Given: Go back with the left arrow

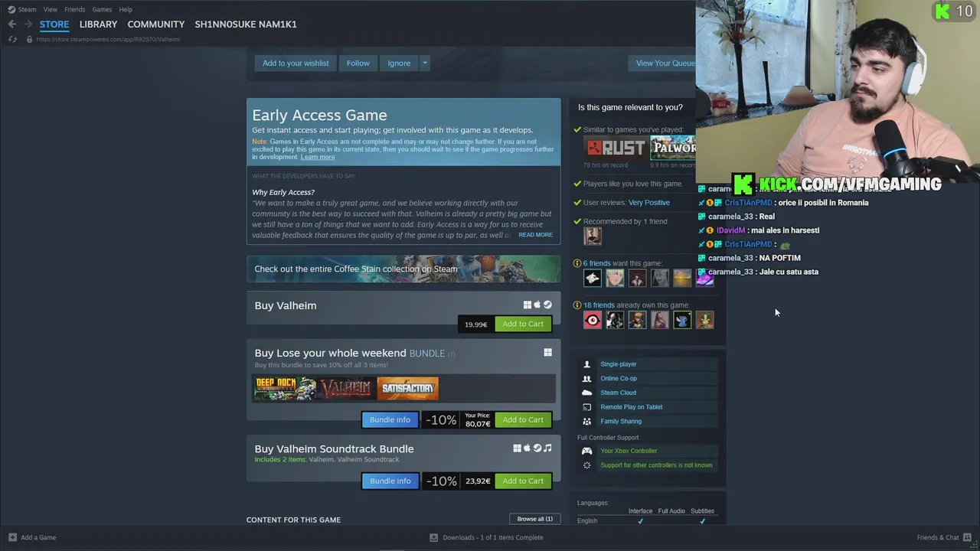Looking at the screenshot, I should [x=11, y=24].
